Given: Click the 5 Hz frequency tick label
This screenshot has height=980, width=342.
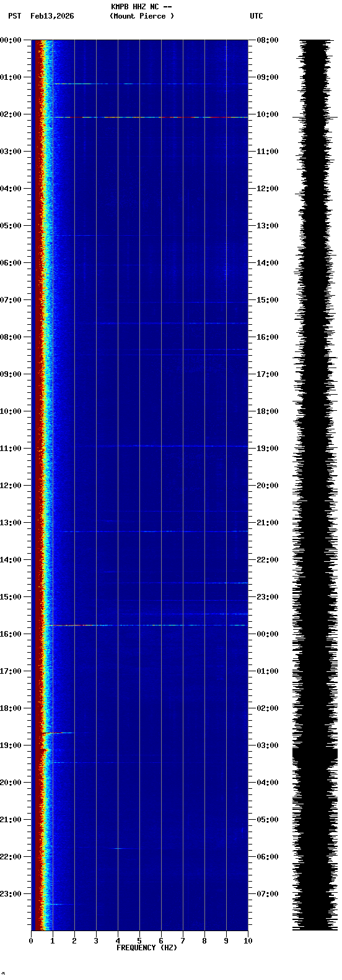Looking at the screenshot, I should coord(139,941).
